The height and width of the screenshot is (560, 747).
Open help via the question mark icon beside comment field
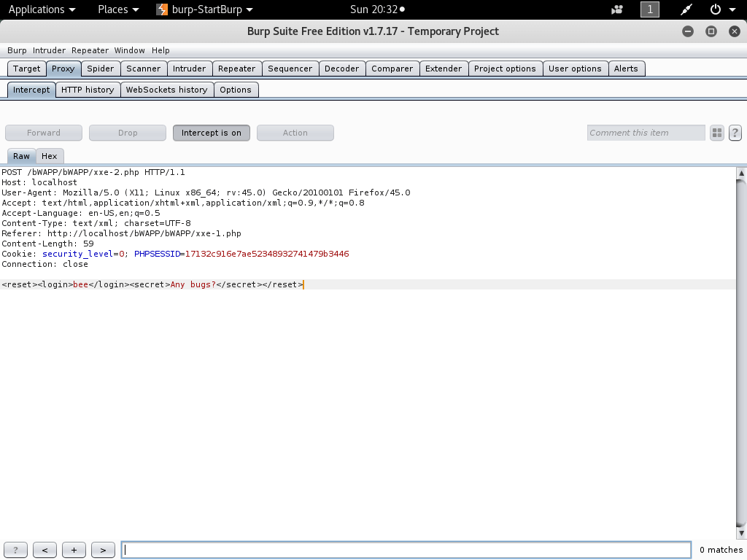tap(735, 133)
